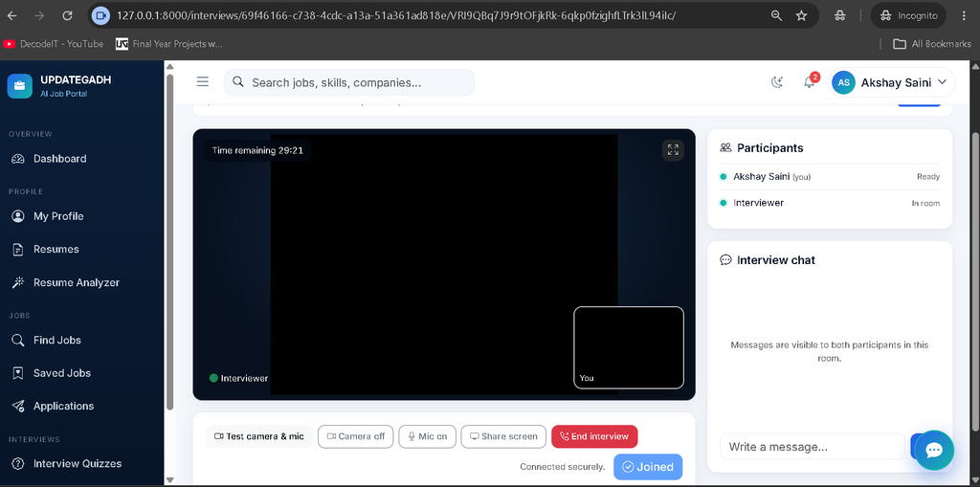This screenshot has height=487, width=980.
Task: Click the Interview chat bubble header icon
Action: (725, 260)
